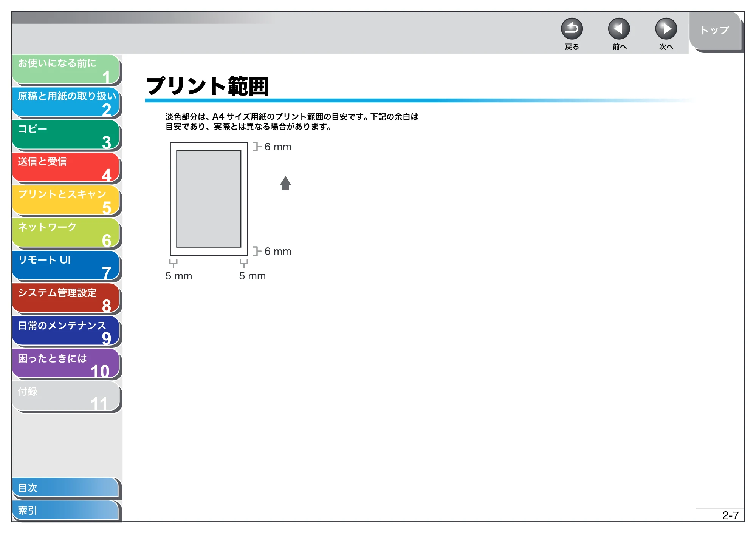Viewport: 756px width, 534px height.
Task: Open the 索引 index
Action: (x=65, y=510)
